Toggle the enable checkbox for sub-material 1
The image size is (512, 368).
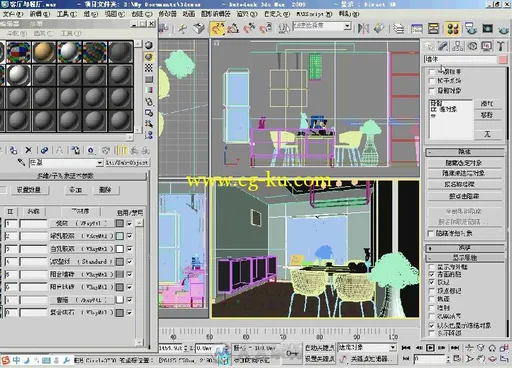pos(129,223)
